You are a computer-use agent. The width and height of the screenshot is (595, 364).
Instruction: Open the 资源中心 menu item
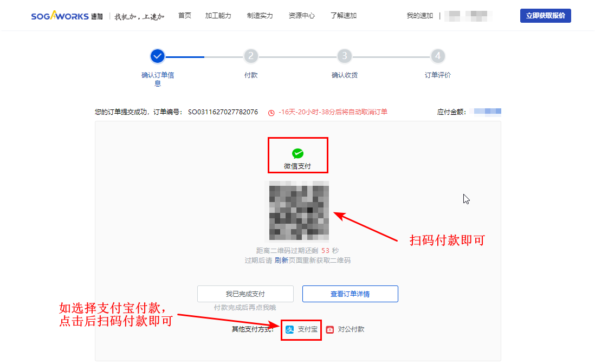[x=302, y=16]
